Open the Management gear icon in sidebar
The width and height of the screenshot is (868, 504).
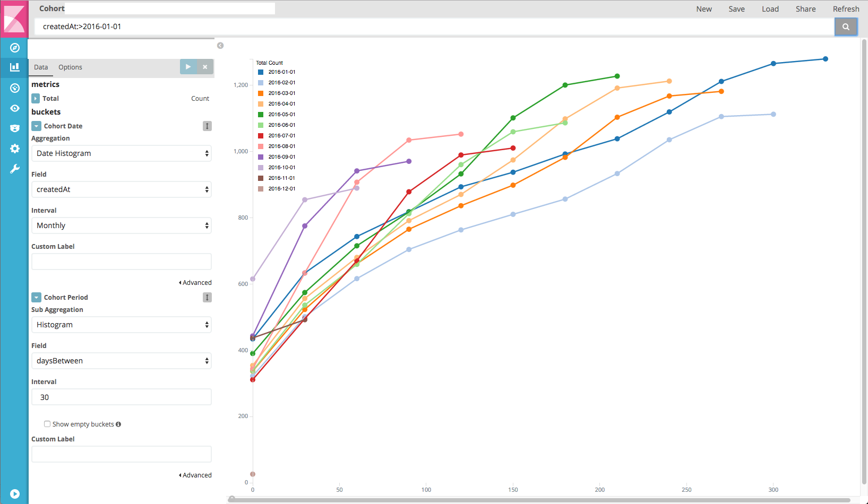(15, 149)
